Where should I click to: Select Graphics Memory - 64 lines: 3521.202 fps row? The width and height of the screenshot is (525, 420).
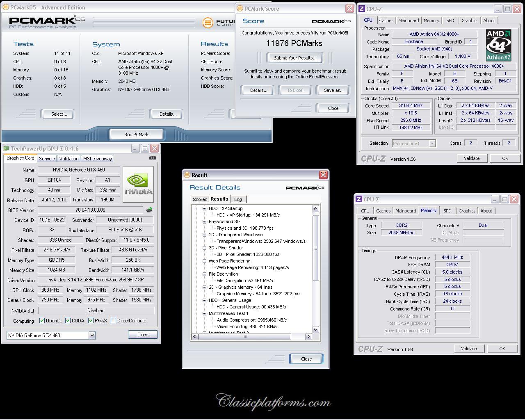point(258,294)
